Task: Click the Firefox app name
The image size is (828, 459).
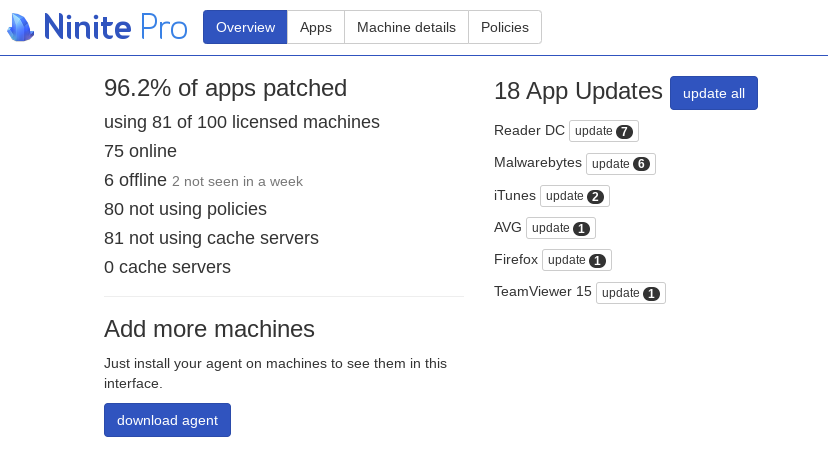Action: click(x=516, y=259)
